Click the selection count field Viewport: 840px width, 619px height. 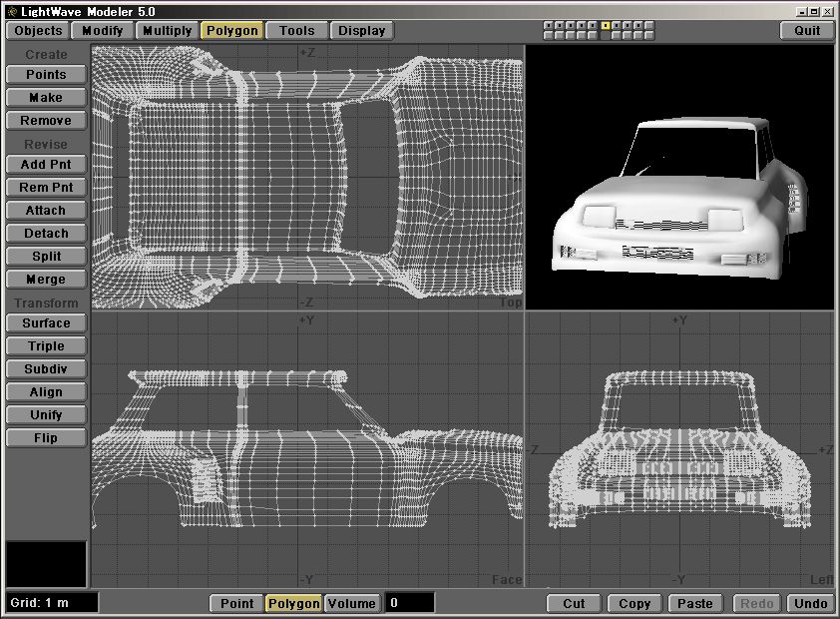click(410, 603)
